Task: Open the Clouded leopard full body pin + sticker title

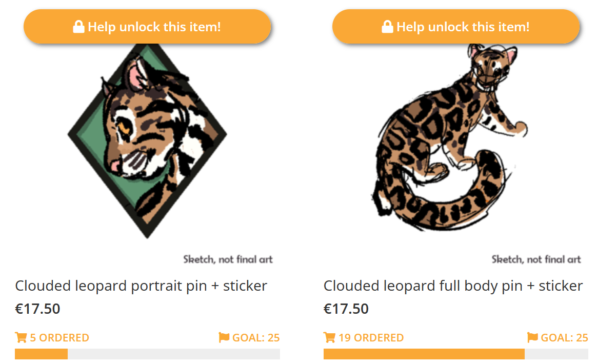Action: [x=453, y=286]
